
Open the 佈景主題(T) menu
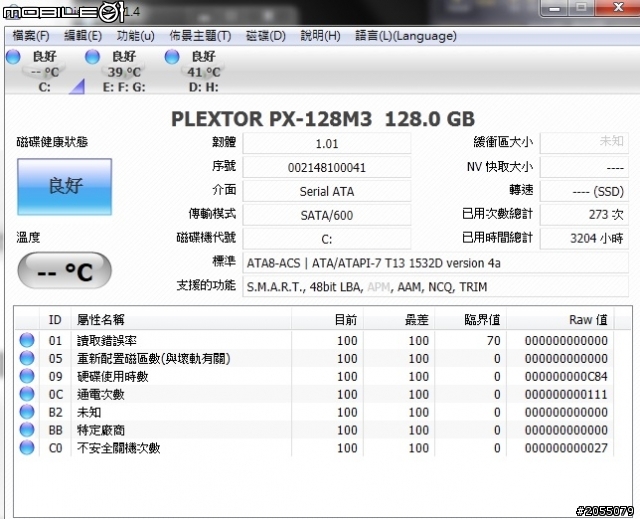pyautogui.click(x=200, y=36)
